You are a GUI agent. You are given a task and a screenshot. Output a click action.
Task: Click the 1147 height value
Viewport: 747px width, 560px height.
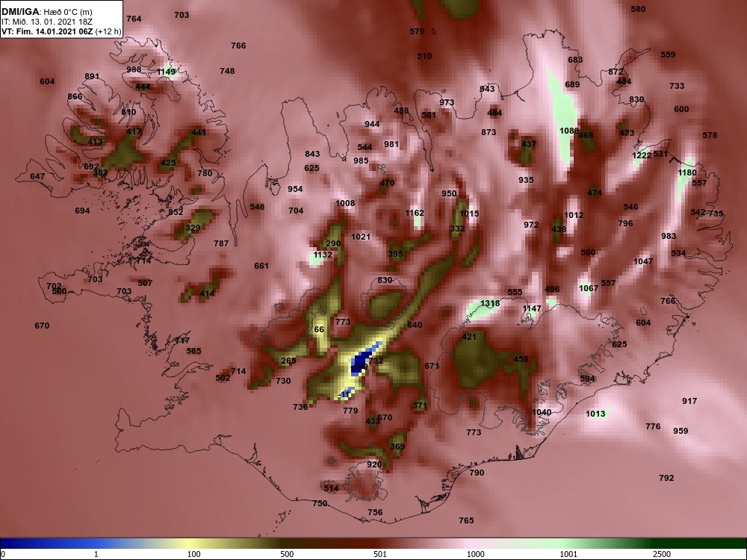[x=532, y=308]
